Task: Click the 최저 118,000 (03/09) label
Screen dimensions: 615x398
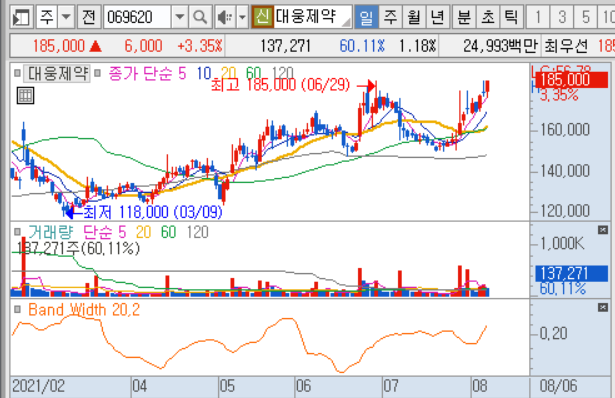Action: click(x=153, y=212)
